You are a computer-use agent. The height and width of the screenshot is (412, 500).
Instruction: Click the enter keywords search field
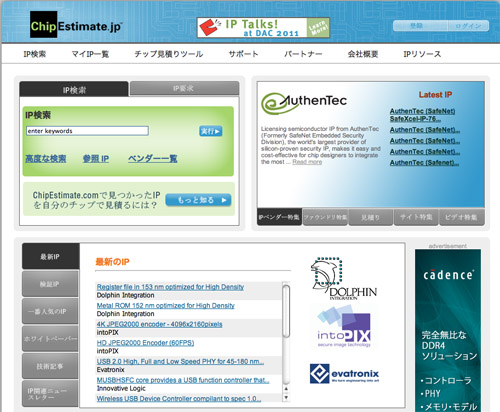(x=87, y=131)
